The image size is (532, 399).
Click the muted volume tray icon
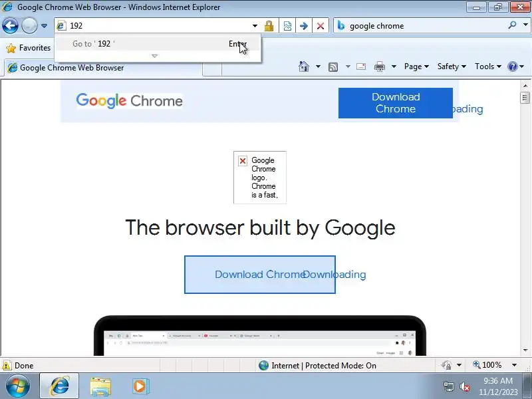pyautogui.click(x=464, y=386)
